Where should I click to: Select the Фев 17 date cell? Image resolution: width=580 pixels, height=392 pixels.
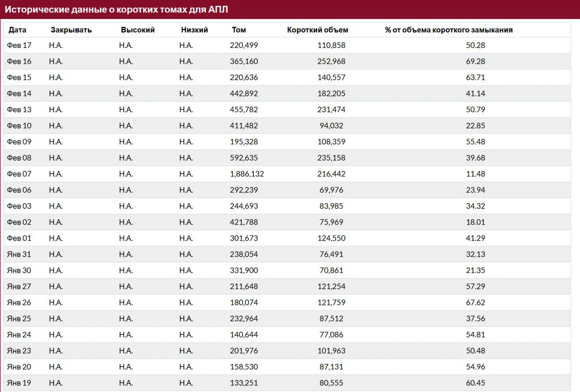point(19,45)
